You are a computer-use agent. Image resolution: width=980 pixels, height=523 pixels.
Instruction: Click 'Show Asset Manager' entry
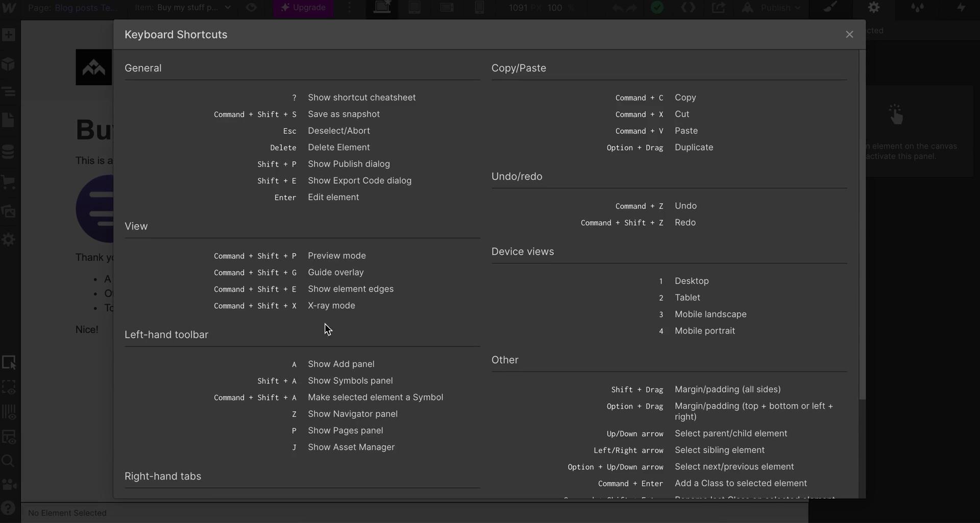pos(351,447)
